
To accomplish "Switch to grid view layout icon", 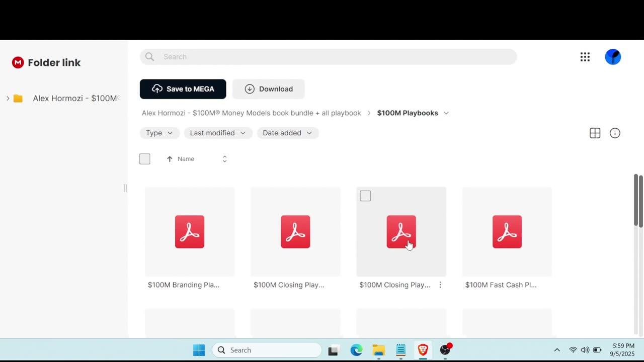I will click(595, 133).
